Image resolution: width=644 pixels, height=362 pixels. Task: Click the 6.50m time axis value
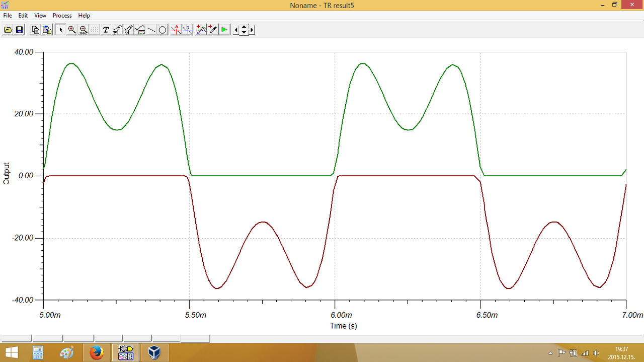[487, 315]
